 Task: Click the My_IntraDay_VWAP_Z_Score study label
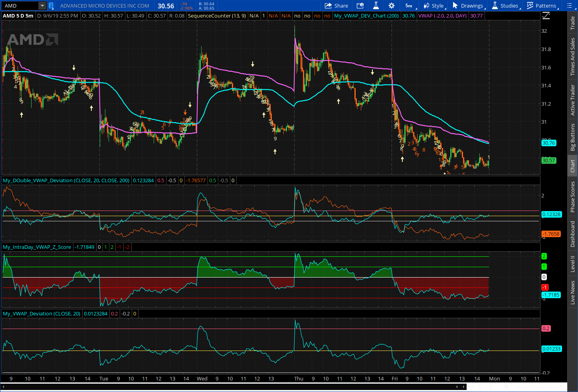37,247
